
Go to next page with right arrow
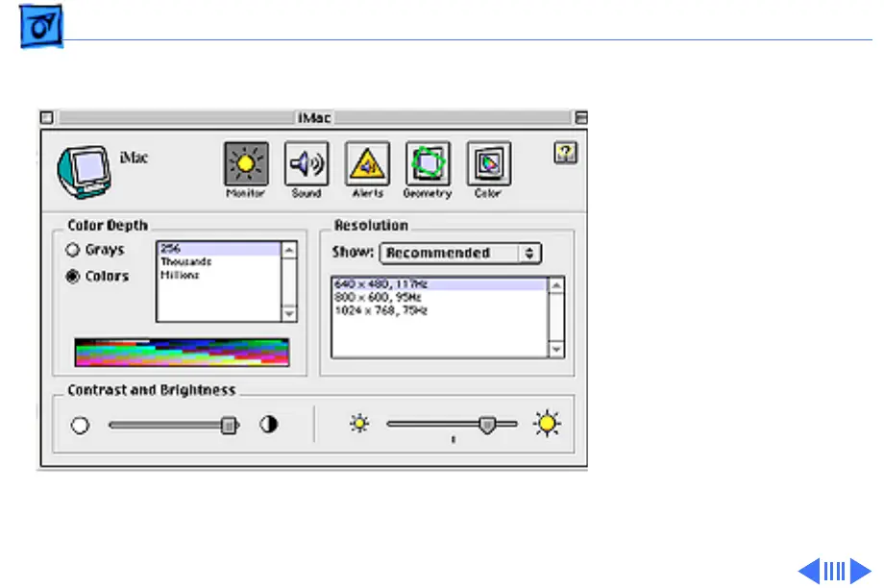pyautogui.click(x=861, y=571)
